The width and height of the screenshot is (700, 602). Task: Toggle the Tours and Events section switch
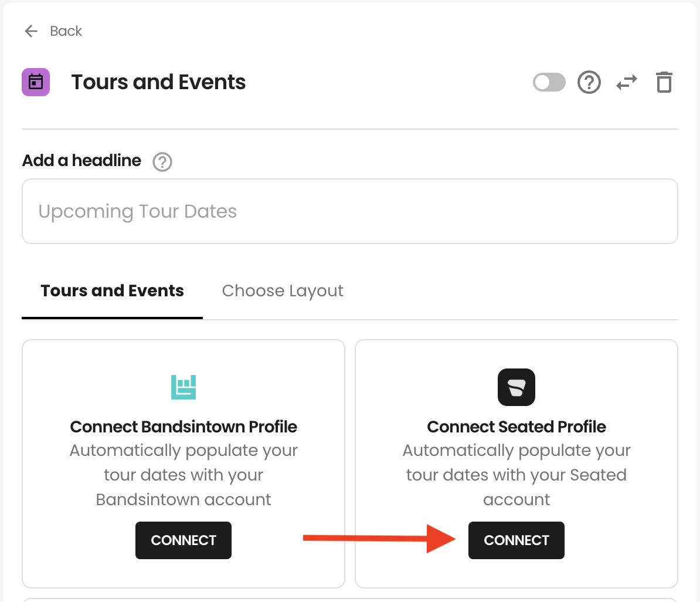tap(549, 82)
